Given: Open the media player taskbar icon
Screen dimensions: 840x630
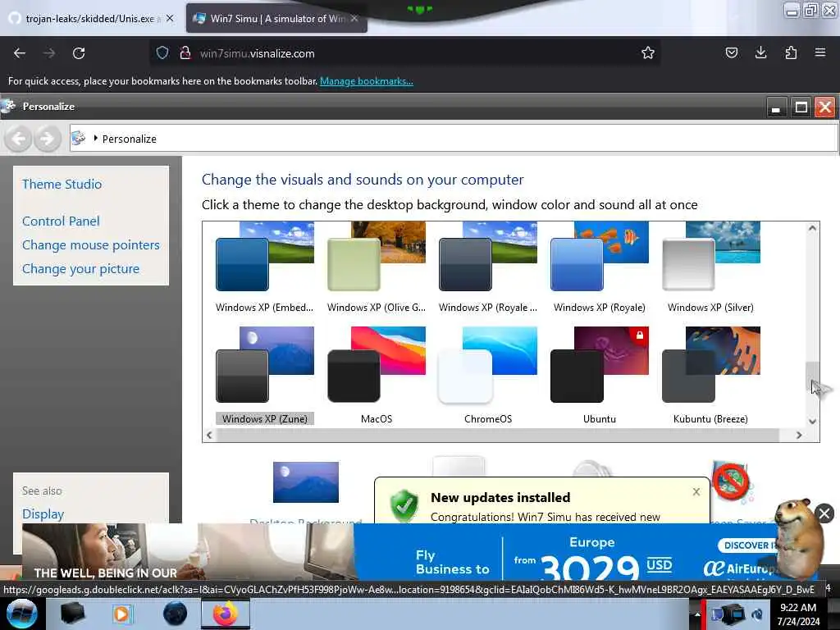Looking at the screenshot, I should pyautogui.click(x=121, y=614).
